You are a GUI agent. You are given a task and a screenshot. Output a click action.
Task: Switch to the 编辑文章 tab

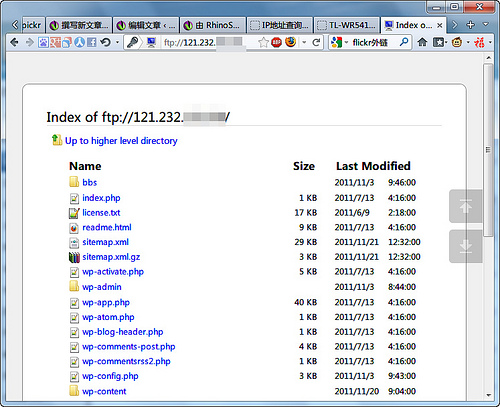pos(146,25)
